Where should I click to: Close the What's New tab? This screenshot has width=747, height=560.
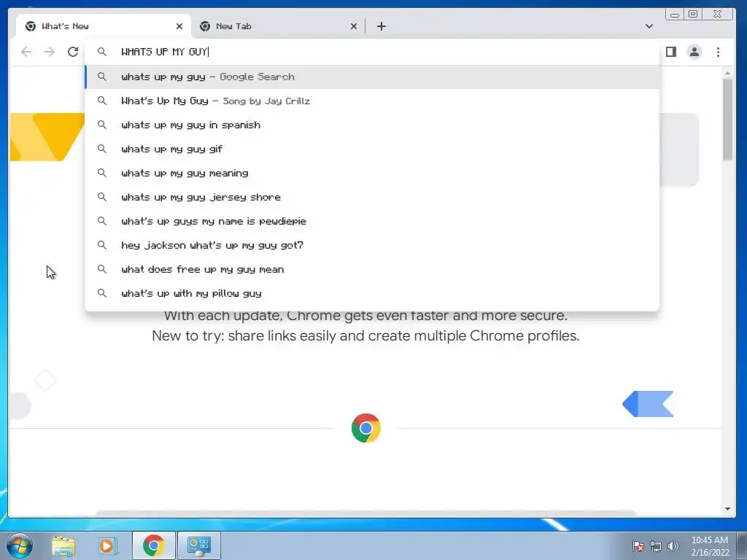tap(179, 26)
